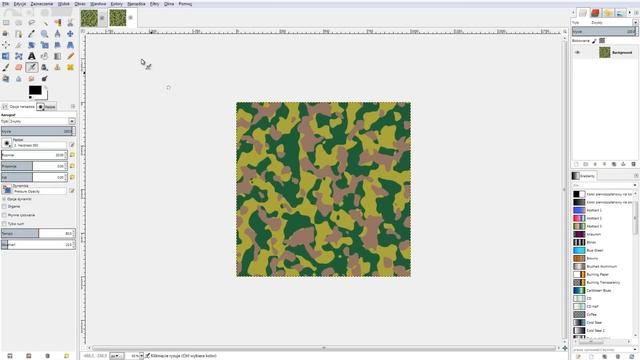Open the Edycja menu

(20, 4)
